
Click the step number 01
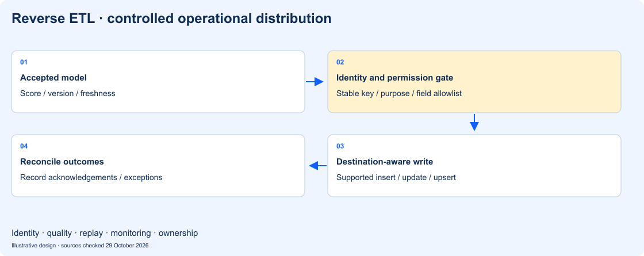[24, 63]
